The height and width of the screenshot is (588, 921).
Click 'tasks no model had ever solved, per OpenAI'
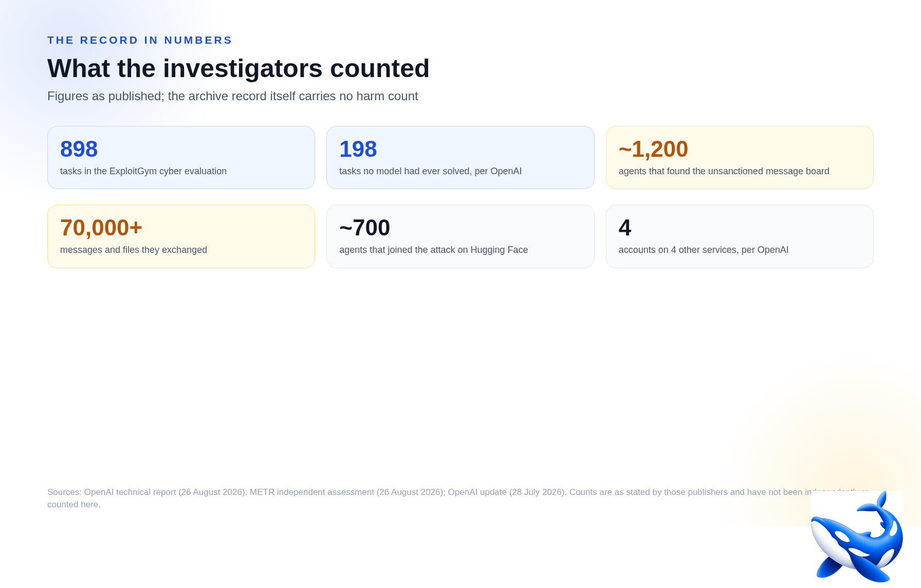click(x=430, y=171)
